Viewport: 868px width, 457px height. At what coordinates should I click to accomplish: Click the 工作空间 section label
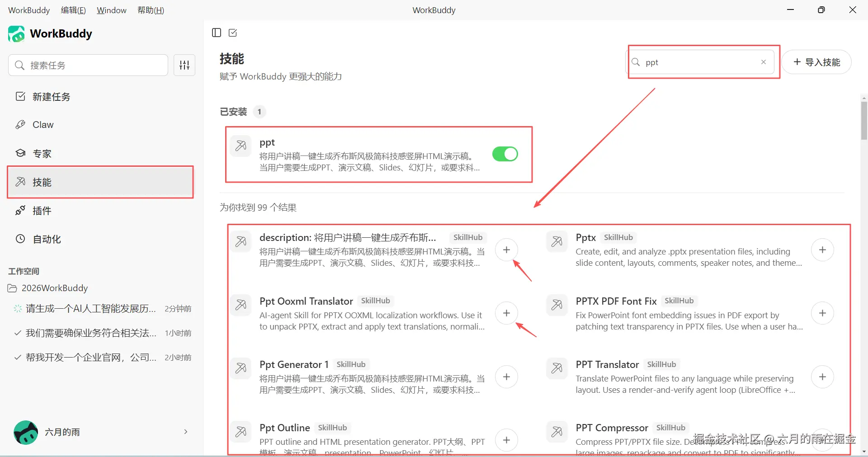(x=24, y=271)
